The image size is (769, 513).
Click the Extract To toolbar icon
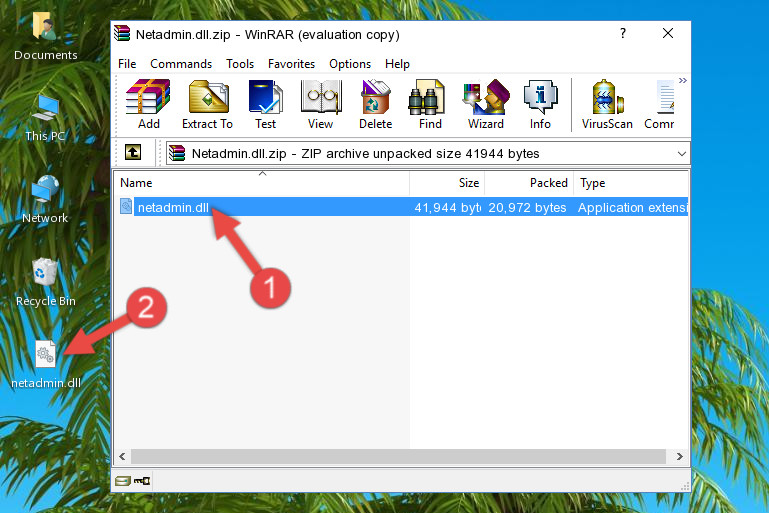pos(207,104)
